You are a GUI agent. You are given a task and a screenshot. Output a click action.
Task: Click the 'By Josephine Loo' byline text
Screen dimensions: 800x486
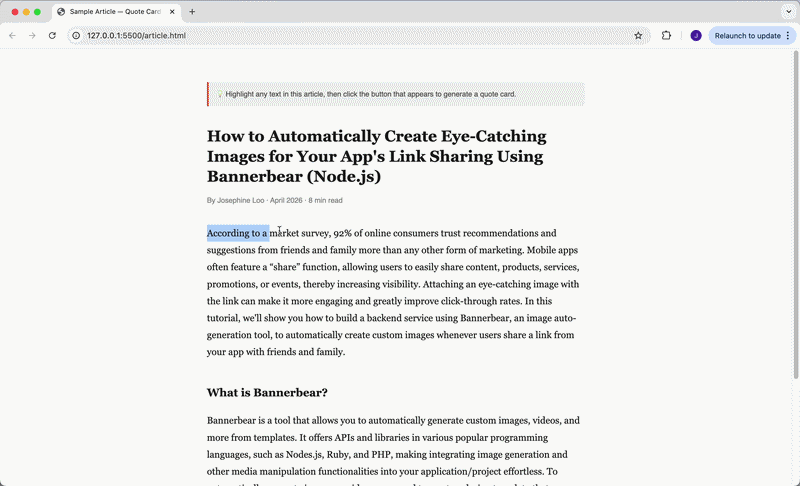235,200
